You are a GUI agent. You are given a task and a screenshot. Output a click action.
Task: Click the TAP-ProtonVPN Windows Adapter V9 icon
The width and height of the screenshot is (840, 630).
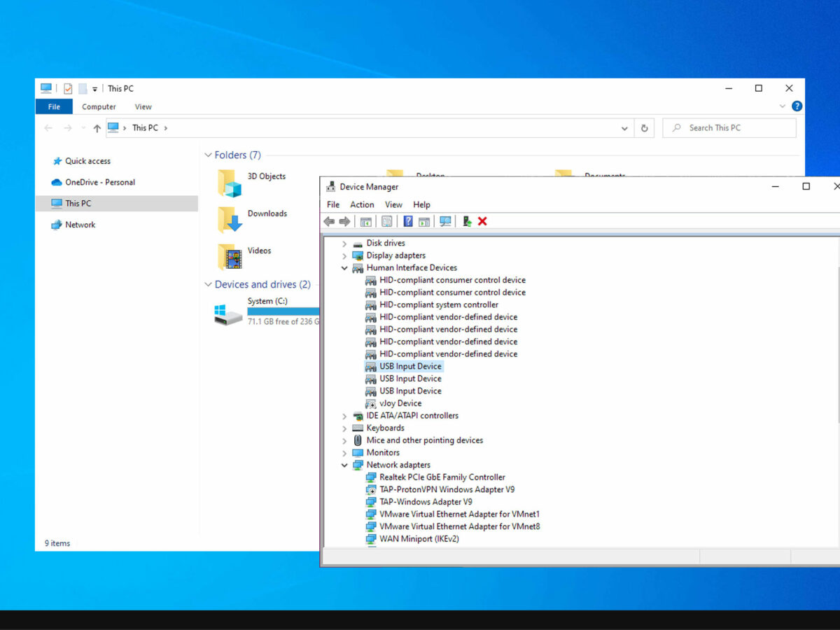point(371,489)
